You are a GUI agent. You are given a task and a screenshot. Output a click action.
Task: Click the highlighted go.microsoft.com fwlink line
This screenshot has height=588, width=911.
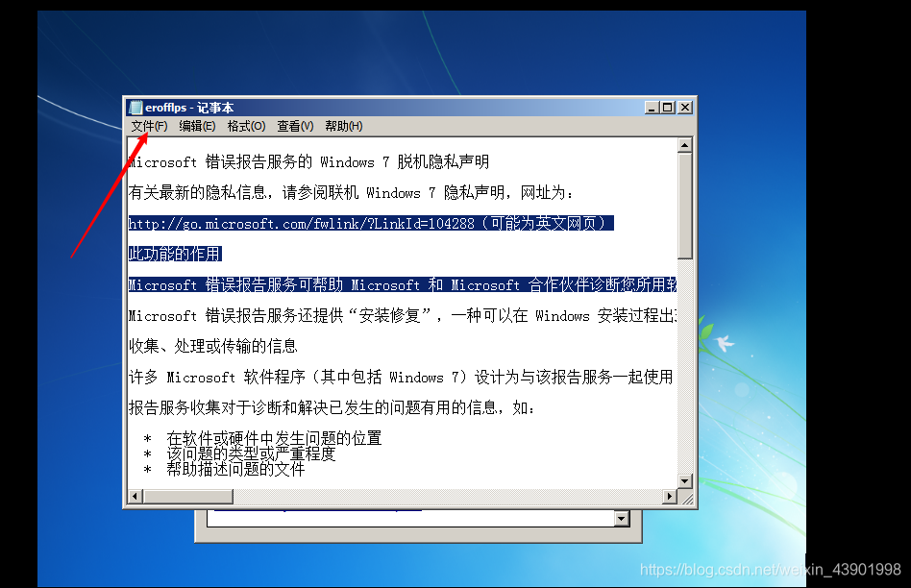371,223
